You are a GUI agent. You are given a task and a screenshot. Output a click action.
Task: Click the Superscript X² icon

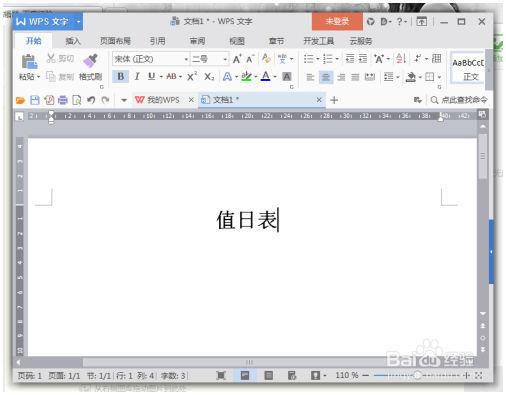click(x=192, y=77)
